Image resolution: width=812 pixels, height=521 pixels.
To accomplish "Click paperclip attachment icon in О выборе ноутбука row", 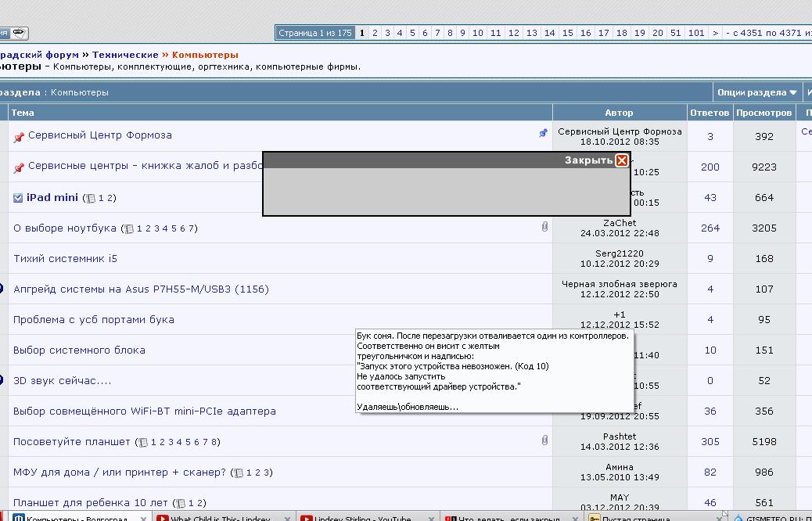I will tap(544, 227).
